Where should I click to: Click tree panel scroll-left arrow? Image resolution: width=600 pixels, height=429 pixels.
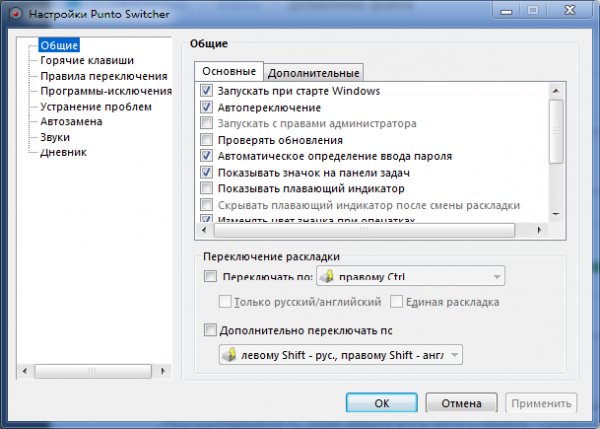[x=25, y=371]
